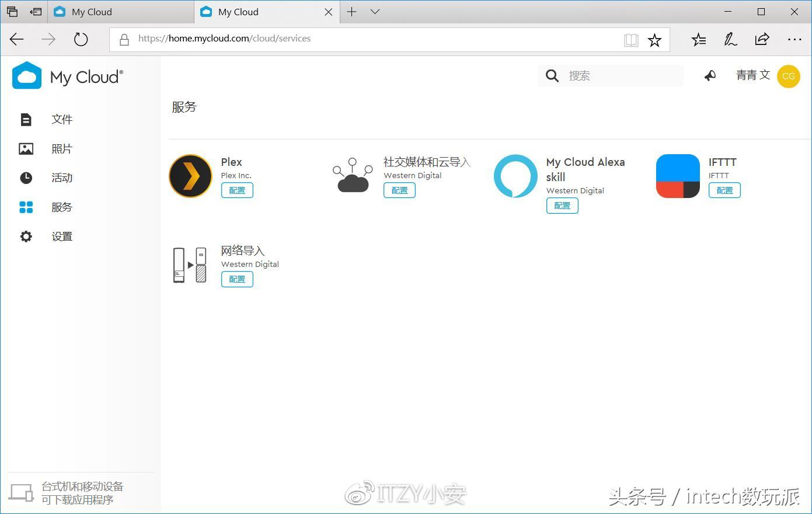Click the Plex service icon
This screenshot has width=812, height=514.
(190, 175)
